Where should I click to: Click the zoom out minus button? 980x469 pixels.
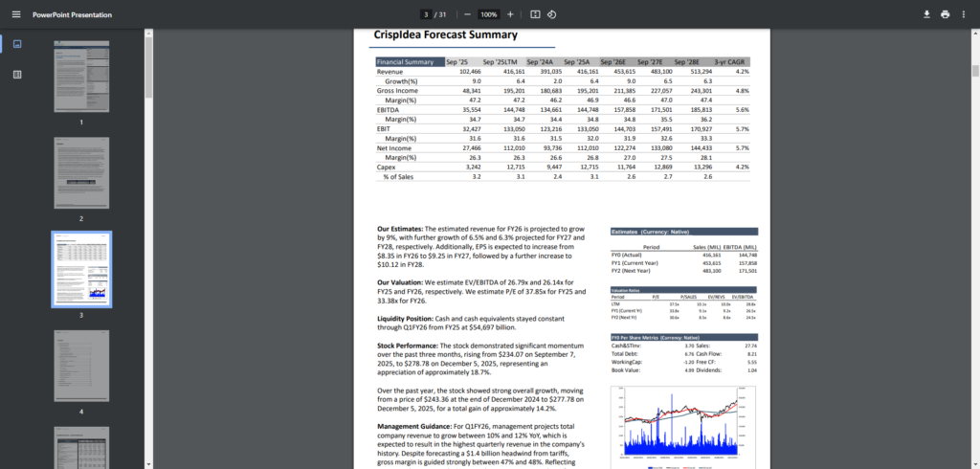point(467,14)
